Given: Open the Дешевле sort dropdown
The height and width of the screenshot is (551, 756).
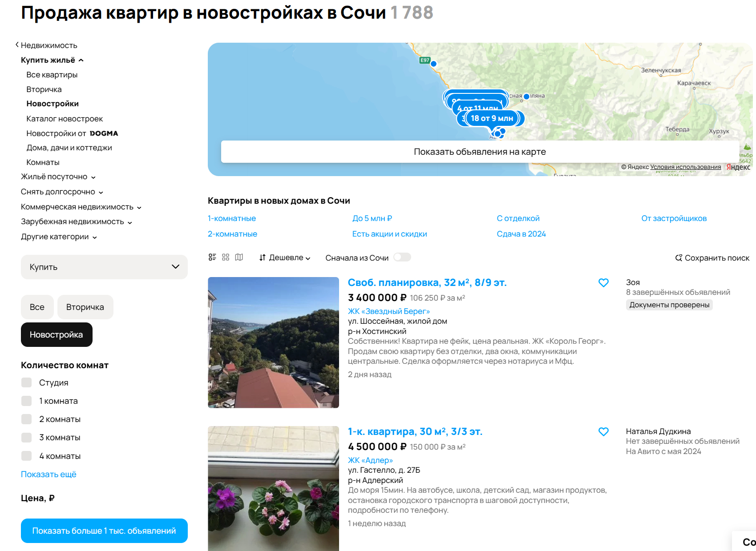Looking at the screenshot, I should (285, 257).
